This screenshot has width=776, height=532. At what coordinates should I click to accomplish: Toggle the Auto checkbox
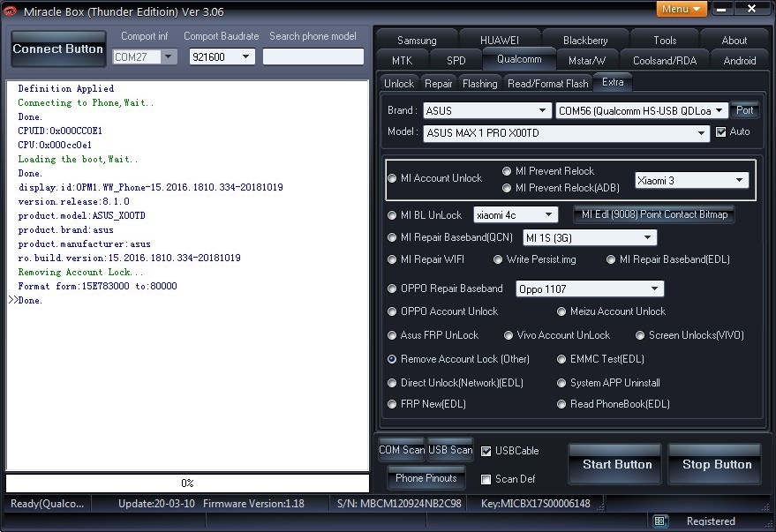(721, 132)
